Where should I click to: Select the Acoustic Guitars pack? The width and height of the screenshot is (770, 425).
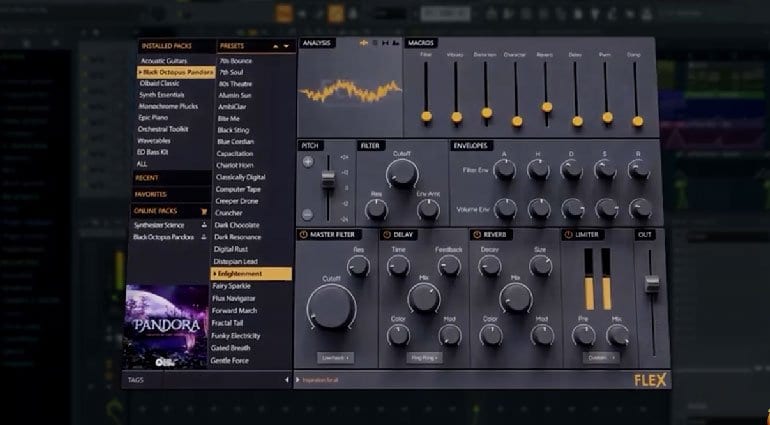pyautogui.click(x=164, y=61)
